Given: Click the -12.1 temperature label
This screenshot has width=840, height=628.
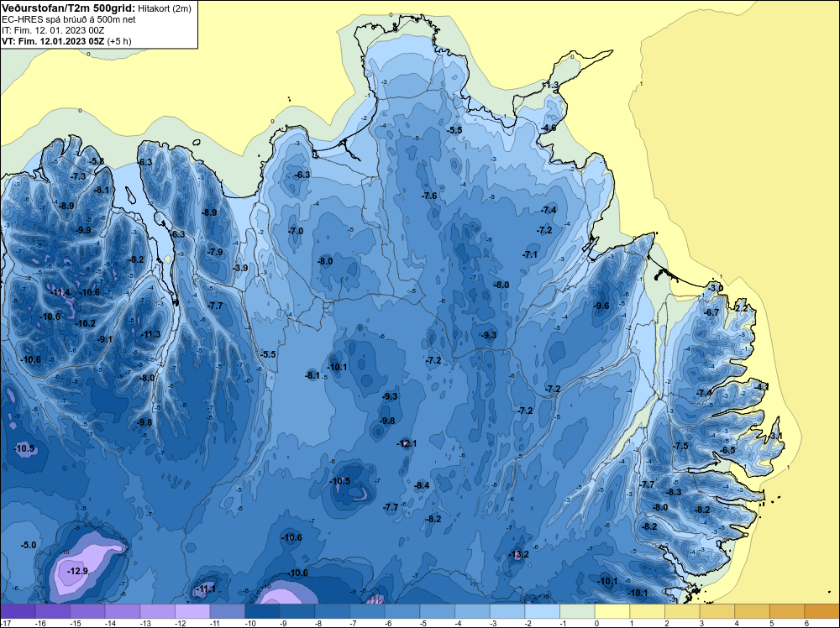Looking at the screenshot, I should pos(407,443).
